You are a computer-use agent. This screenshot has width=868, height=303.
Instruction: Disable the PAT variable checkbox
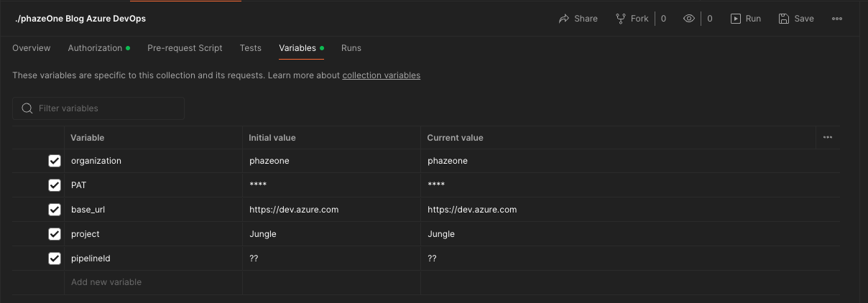55,185
